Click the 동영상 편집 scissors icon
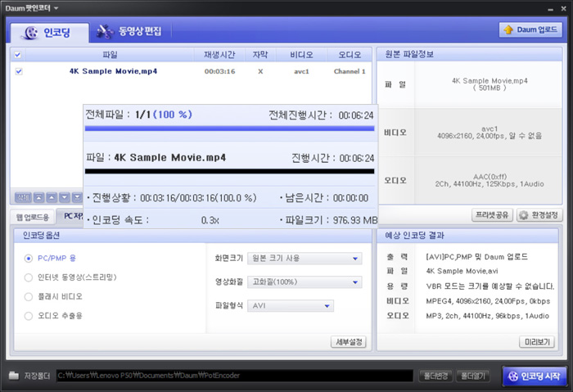Screen dimensions: 573x392 click(104, 33)
